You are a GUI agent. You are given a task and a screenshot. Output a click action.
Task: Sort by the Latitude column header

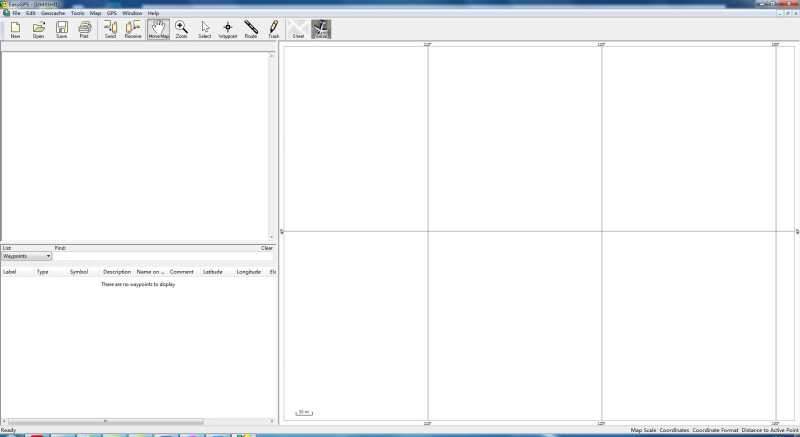click(x=213, y=271)
